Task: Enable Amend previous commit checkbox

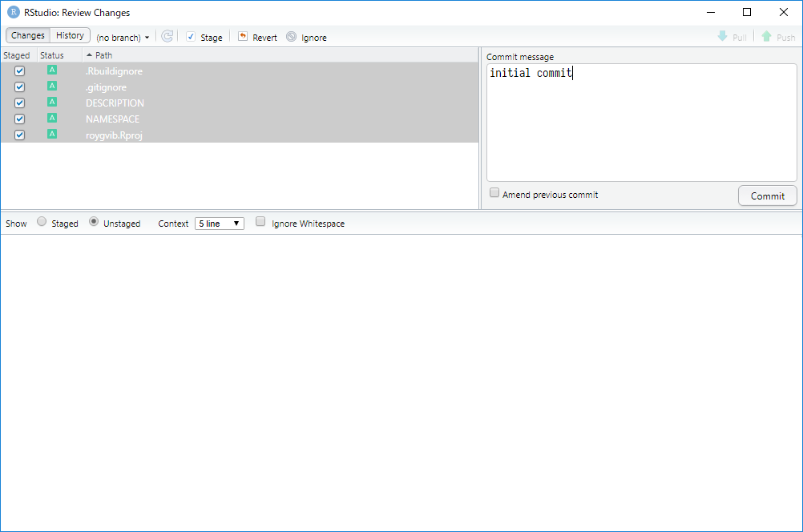Action: point(494,193)
